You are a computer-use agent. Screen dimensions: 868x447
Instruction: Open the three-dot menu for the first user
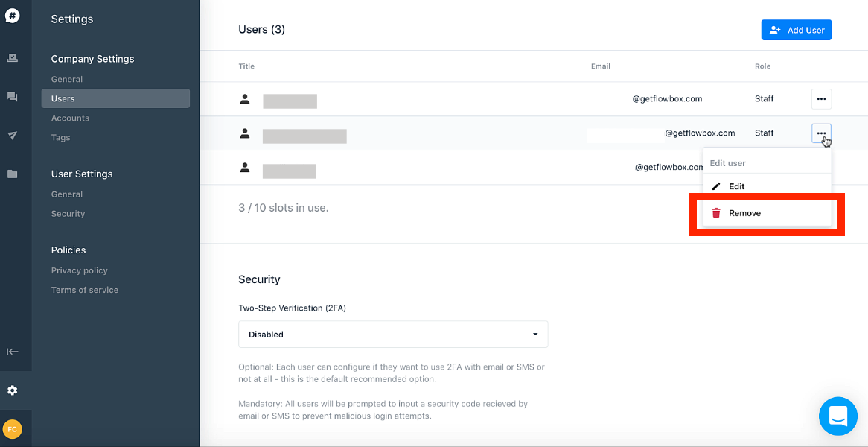point(821,98)
